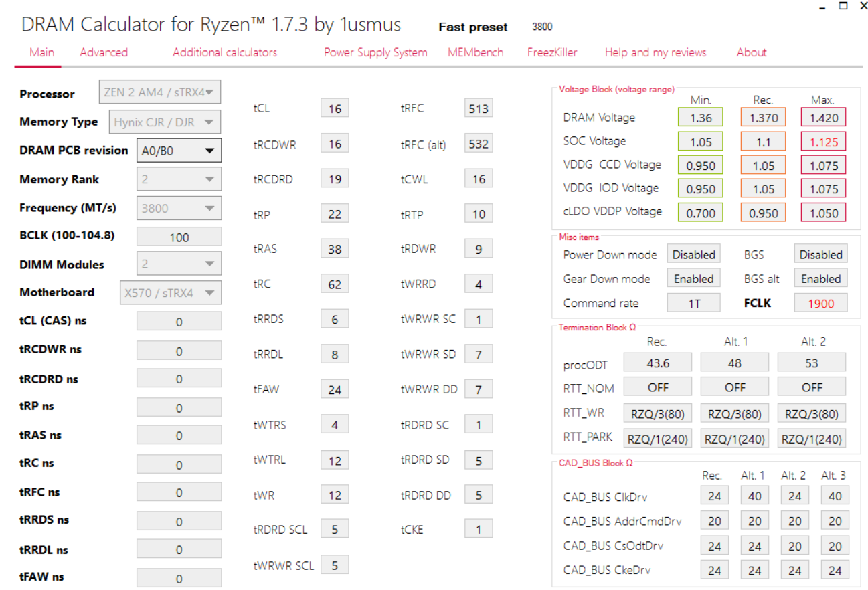Open the Motherboard dropdown
The height and width of the screenshot is (590, 868).
click(171, 292)
